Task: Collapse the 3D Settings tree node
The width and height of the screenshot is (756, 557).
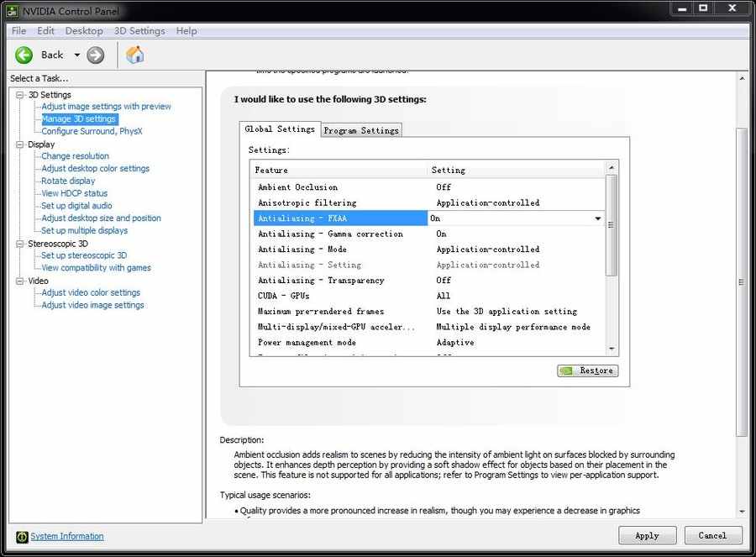Action: coord(20,95)
